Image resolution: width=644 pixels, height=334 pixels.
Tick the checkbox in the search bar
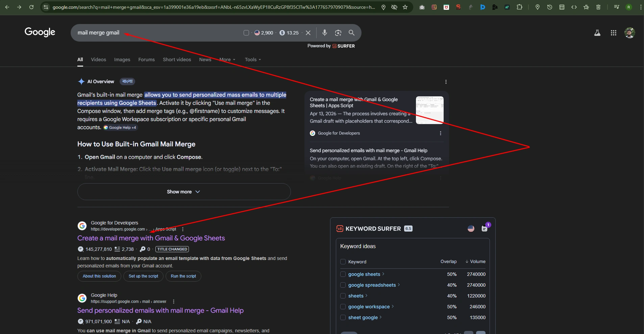click(246, 33)
